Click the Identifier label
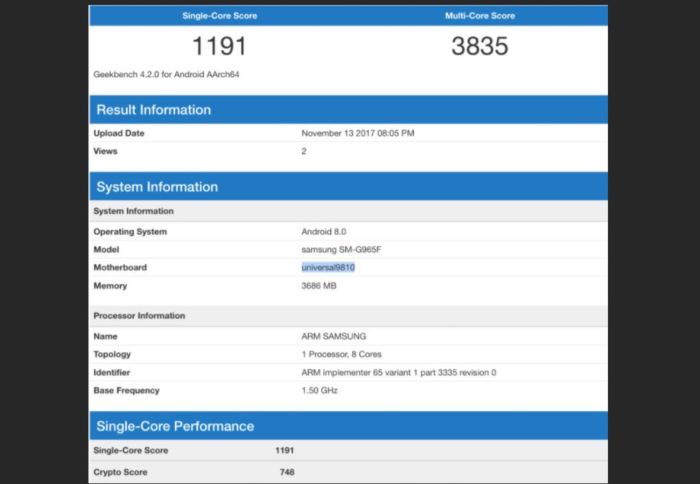 pos(112,372)
